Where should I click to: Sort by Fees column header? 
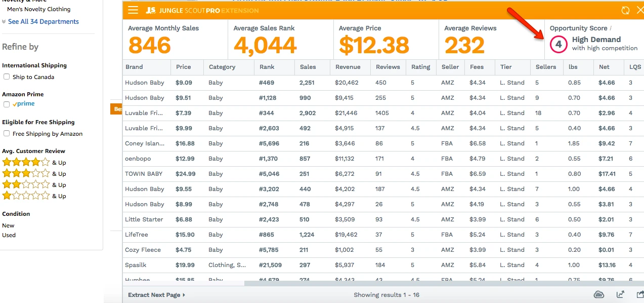click(x=477, y=67)
